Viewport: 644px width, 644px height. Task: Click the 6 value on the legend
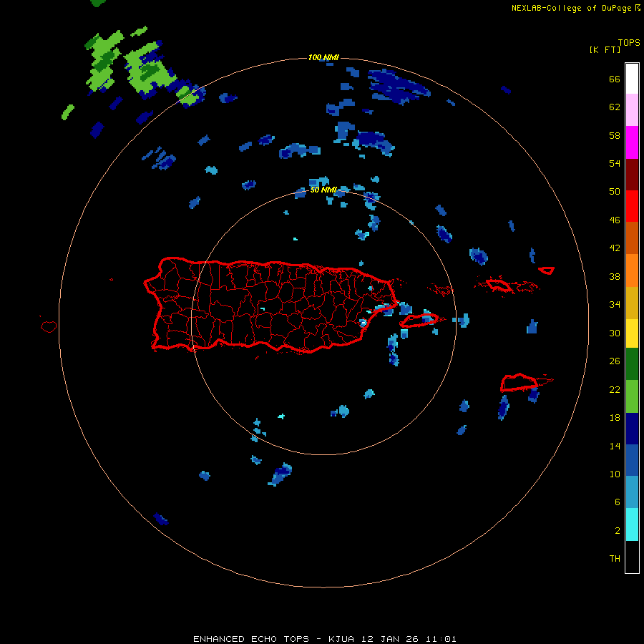pos(618,502)
